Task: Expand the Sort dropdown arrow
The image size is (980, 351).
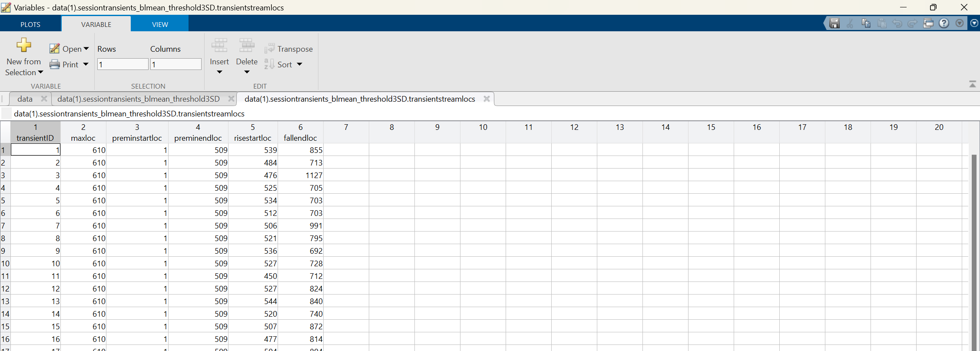Action: pos(299,64)
